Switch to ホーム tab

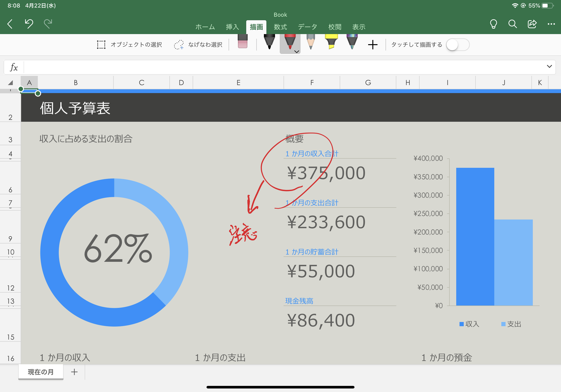205,27
